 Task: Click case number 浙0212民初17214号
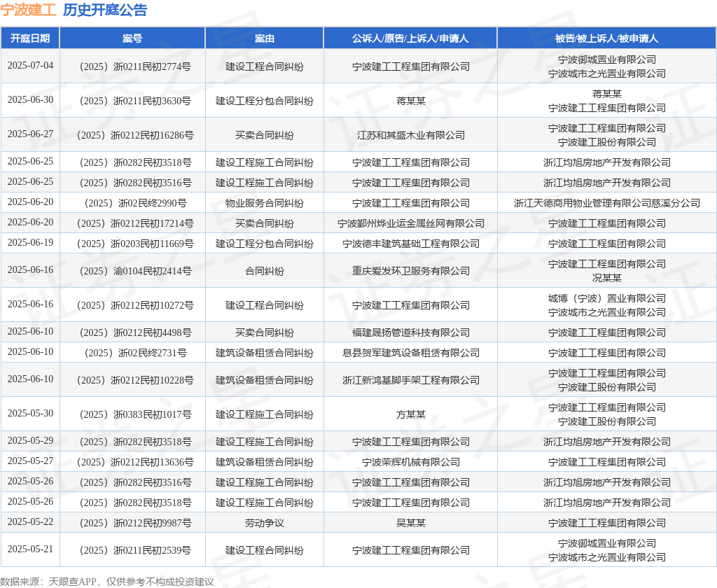coord(135,223)
